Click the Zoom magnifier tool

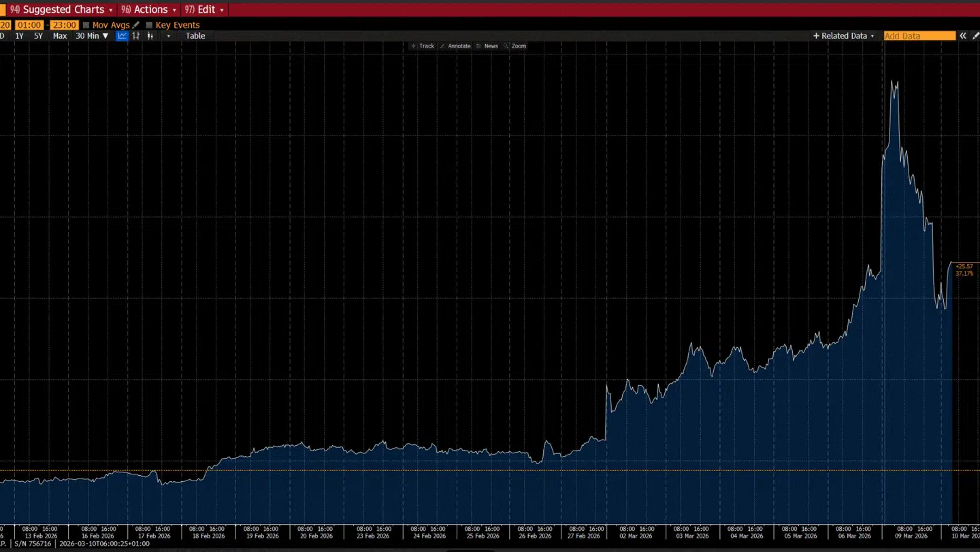(514, 46)
